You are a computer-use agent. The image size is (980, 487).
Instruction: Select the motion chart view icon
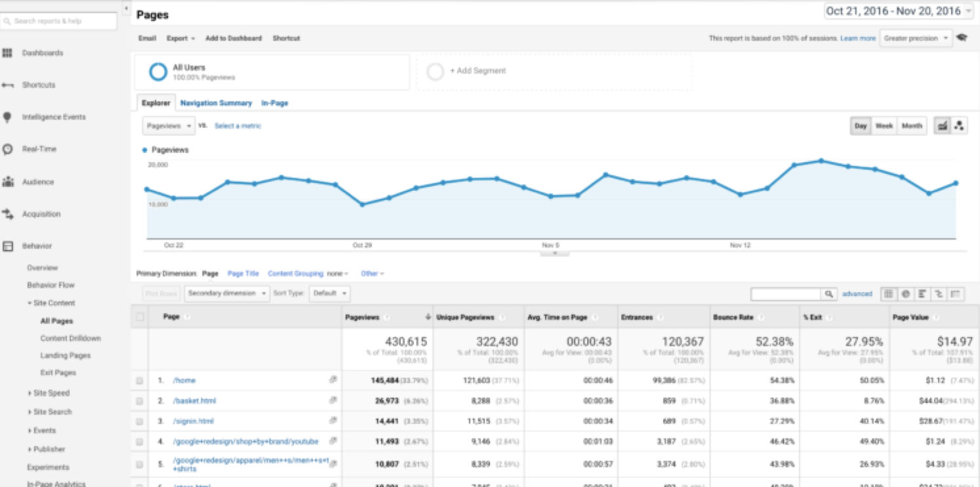point(959,126)
